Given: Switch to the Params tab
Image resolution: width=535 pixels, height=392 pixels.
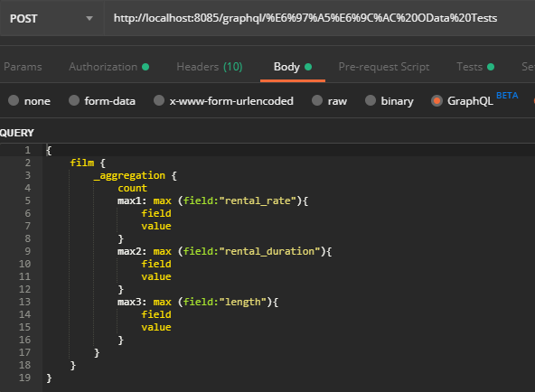Looking at the screenshot, I should point(23,67).
